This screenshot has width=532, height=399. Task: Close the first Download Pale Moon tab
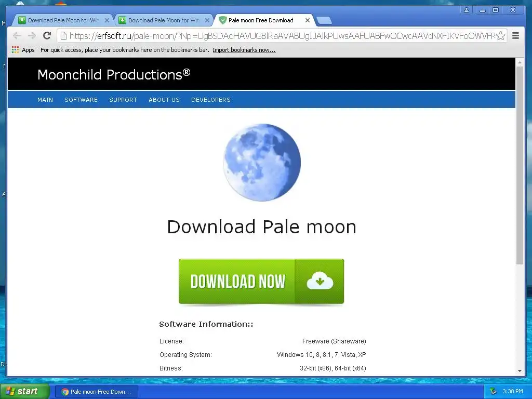(x=107, y=20)
